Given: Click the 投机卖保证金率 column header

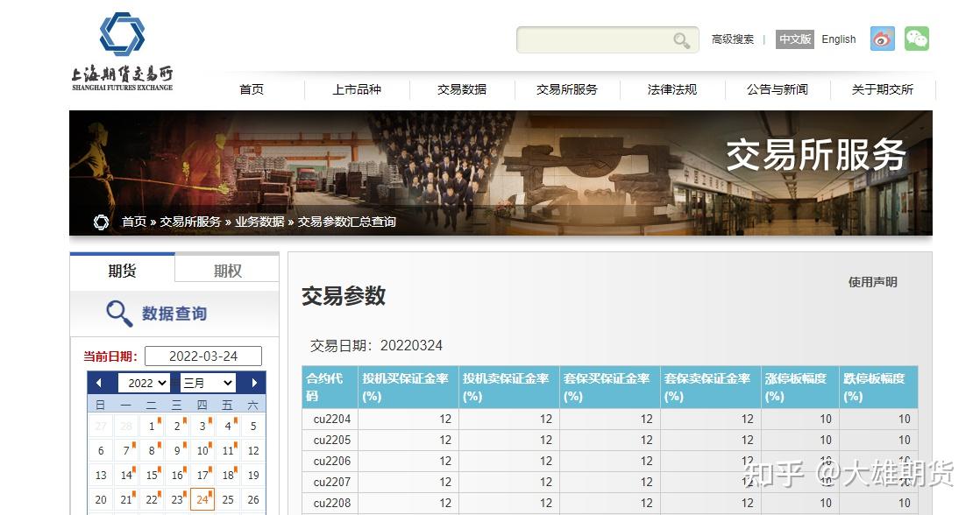Looking at the screenshot, I should click(509, 387).
